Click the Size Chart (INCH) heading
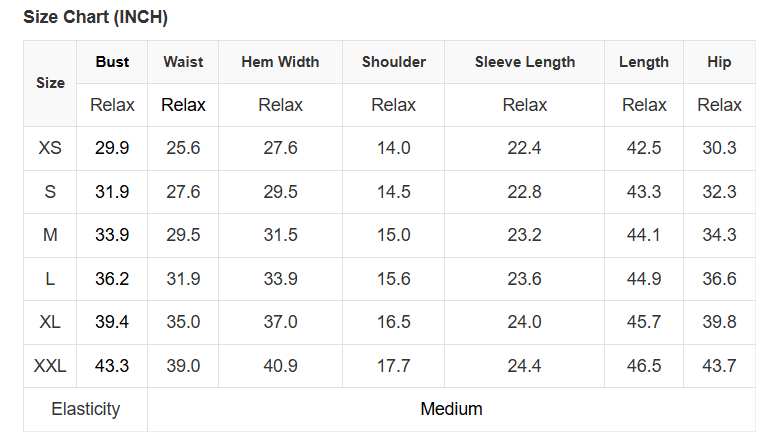Viewport: 780px width, 432px height. coord(95,18)
